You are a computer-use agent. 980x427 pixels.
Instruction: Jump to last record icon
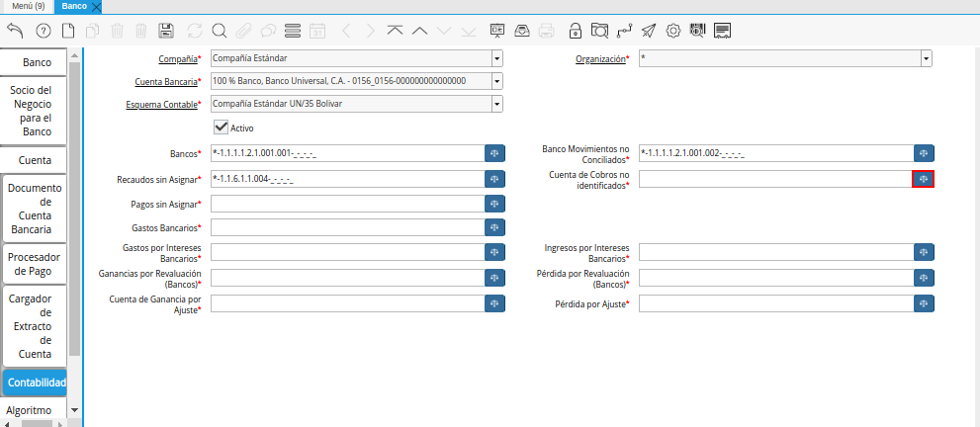[468, 30]
